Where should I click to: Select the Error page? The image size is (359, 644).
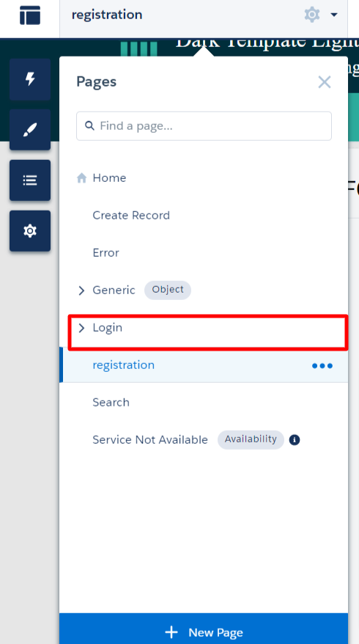106,252
